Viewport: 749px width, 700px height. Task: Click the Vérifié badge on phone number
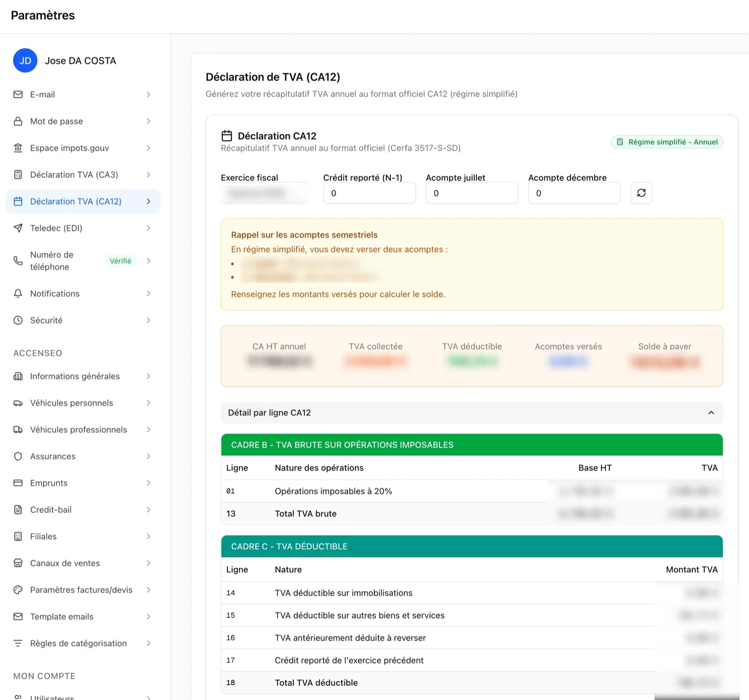click(x=120, y=261)
